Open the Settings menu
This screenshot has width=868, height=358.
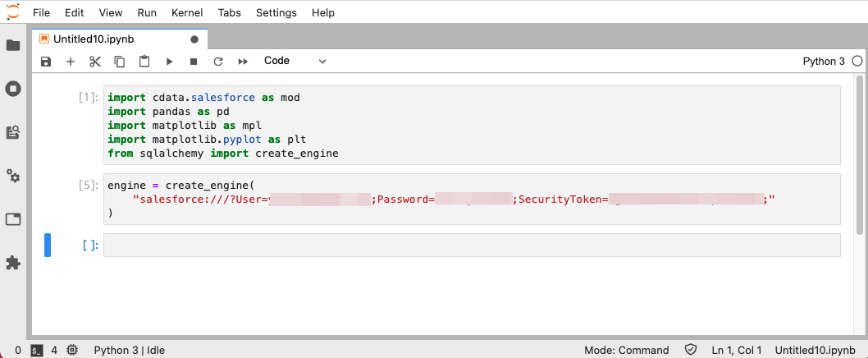(x=276, y=13)
